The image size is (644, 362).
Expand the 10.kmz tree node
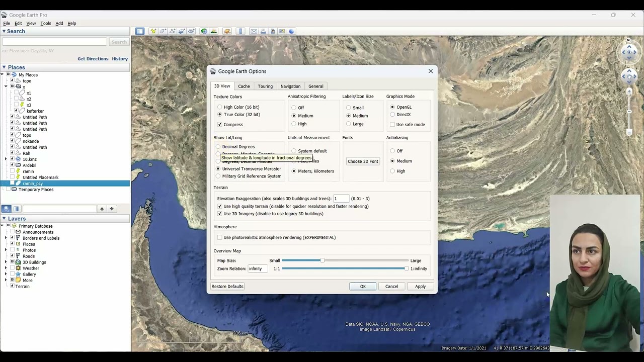(6, 159)
